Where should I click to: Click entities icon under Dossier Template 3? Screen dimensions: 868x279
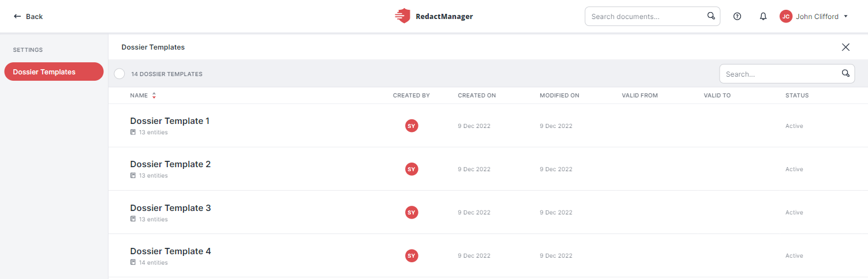(x=133, y=220)
